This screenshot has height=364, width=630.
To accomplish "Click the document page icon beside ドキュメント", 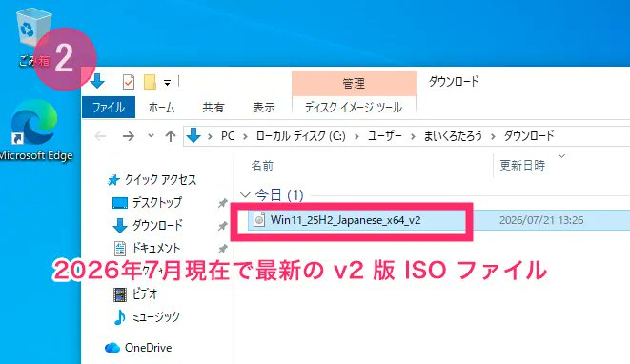I will tap(120, 249).
